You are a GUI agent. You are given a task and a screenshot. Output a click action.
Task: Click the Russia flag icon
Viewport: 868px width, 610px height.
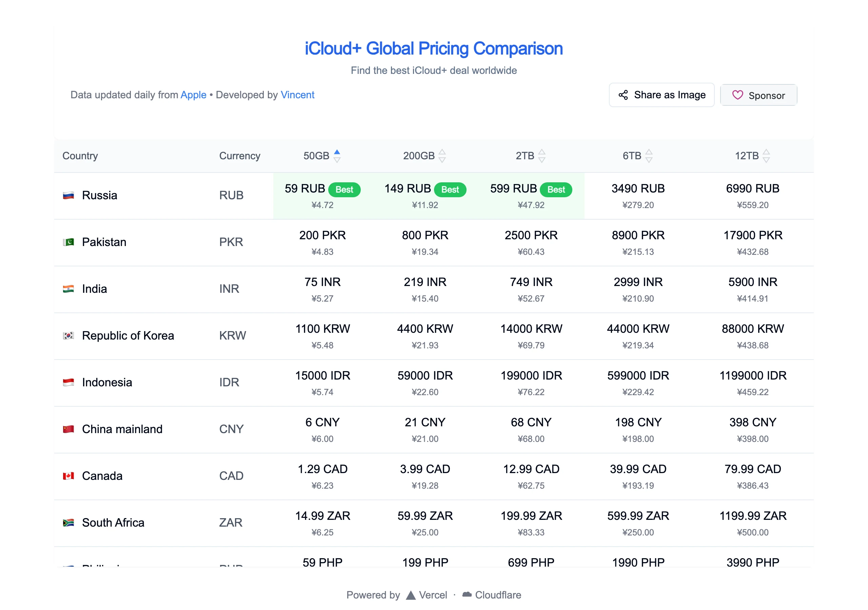68,196
